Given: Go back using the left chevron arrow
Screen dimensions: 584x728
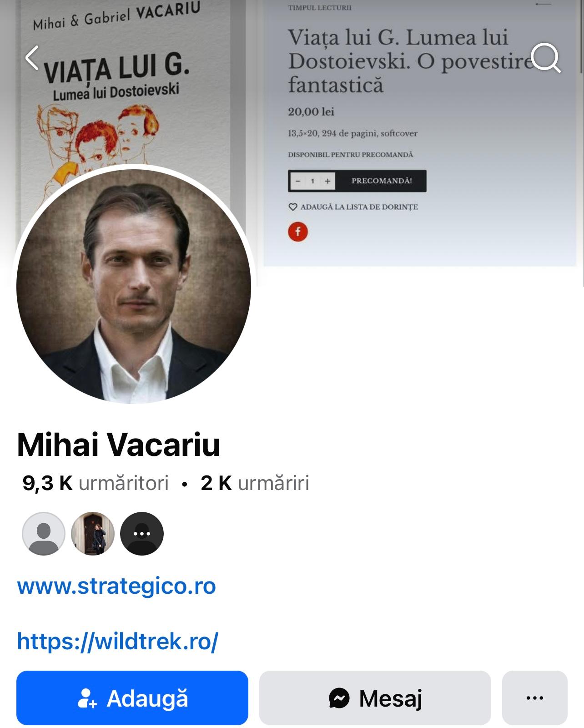Looking at the screenshot, I should (31, 58).
